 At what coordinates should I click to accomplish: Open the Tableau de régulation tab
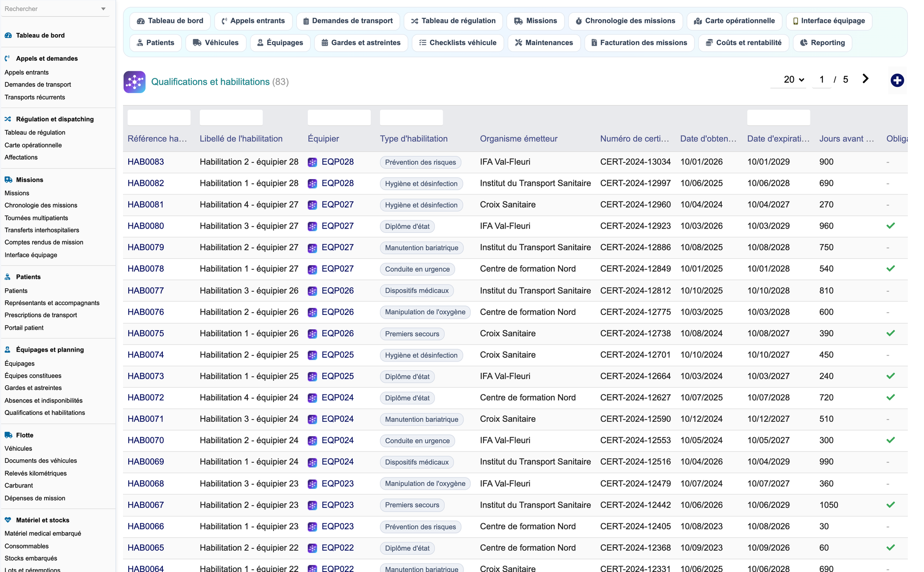point(453,21)
